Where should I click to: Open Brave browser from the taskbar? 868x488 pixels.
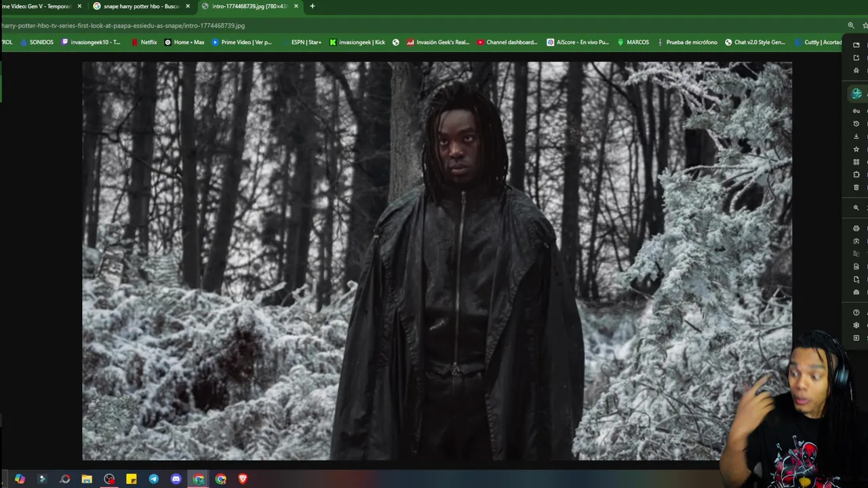pyautogui.click(x=243, y=479)
